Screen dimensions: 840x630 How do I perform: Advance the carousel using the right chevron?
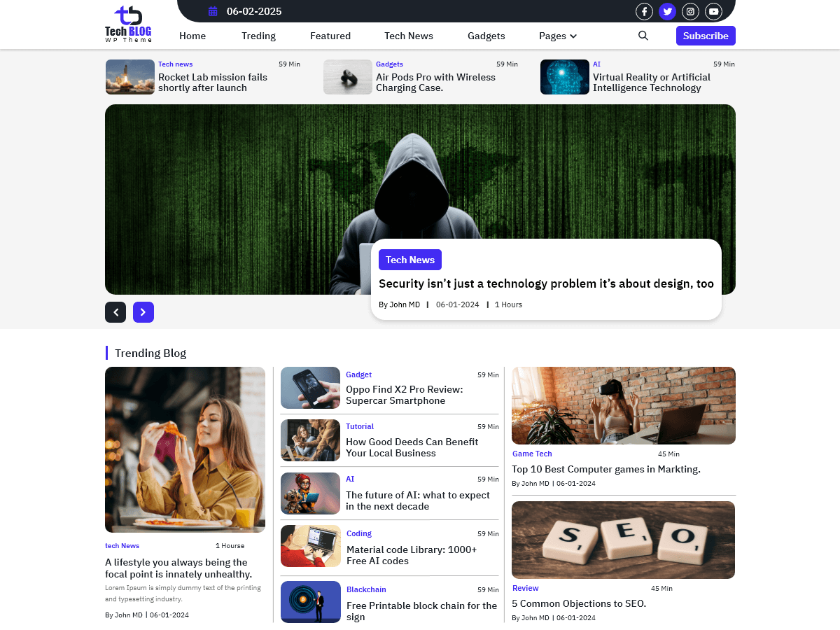coord(143,312)
